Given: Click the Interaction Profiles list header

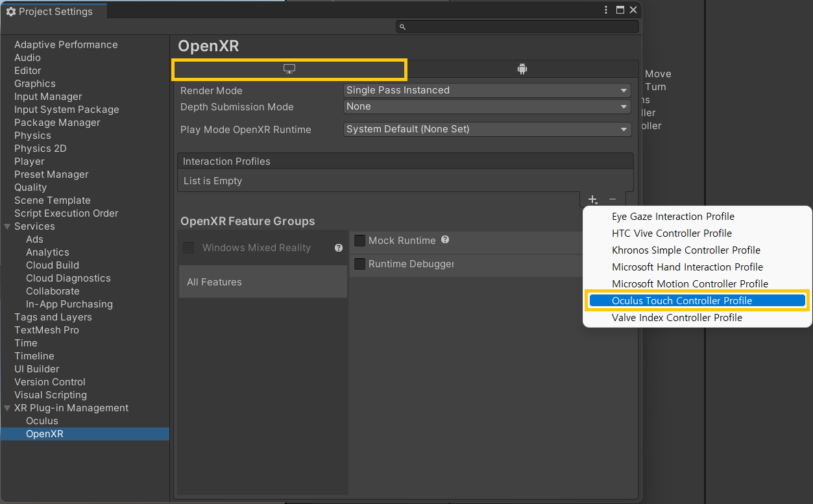Looking at the screenshot, I should tap(405, 161).
